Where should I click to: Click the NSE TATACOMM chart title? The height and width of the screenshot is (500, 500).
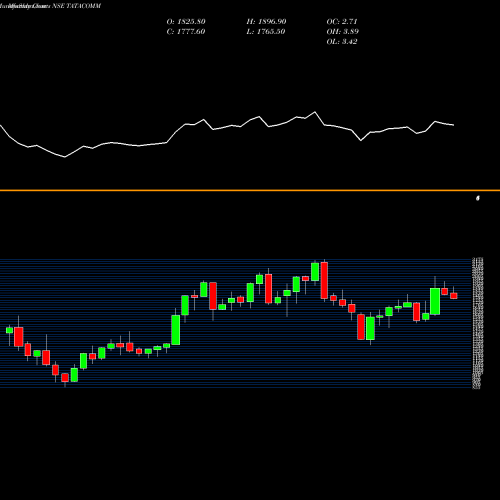coord(76,6)
